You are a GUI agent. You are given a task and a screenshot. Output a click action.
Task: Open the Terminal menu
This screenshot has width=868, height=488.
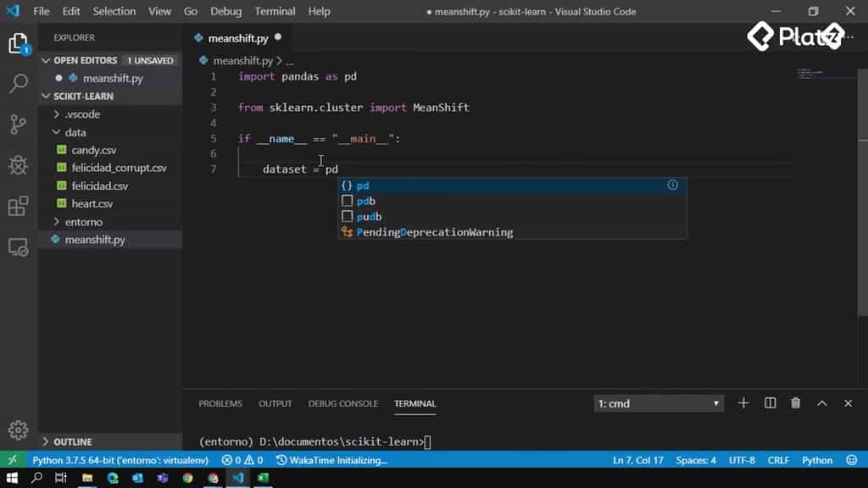(x=275, y=11)
